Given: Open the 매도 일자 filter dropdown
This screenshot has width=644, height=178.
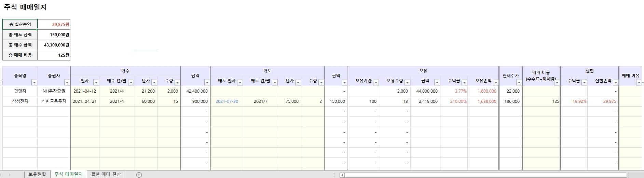Looking at the screenshot, I should (x=240, y=82).
